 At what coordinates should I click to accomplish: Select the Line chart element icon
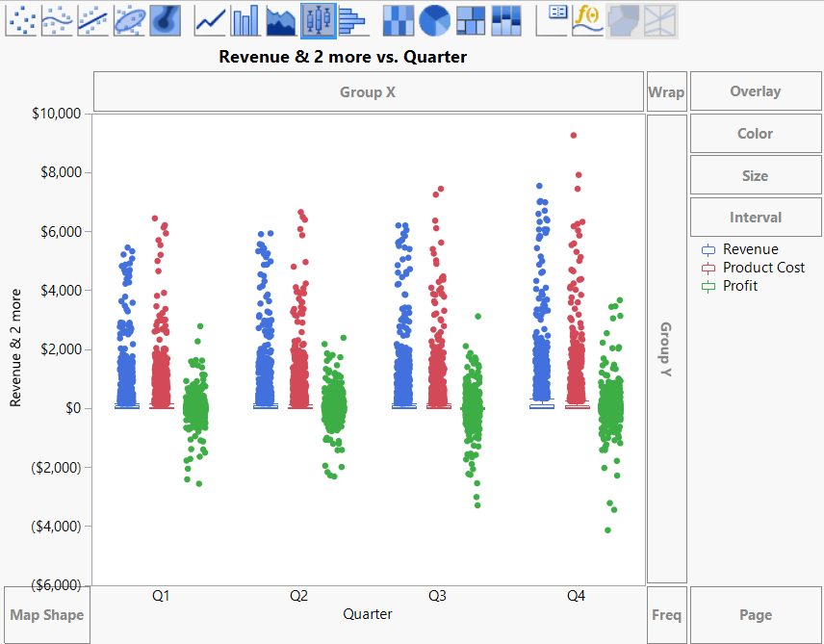[x=210, y=20]
